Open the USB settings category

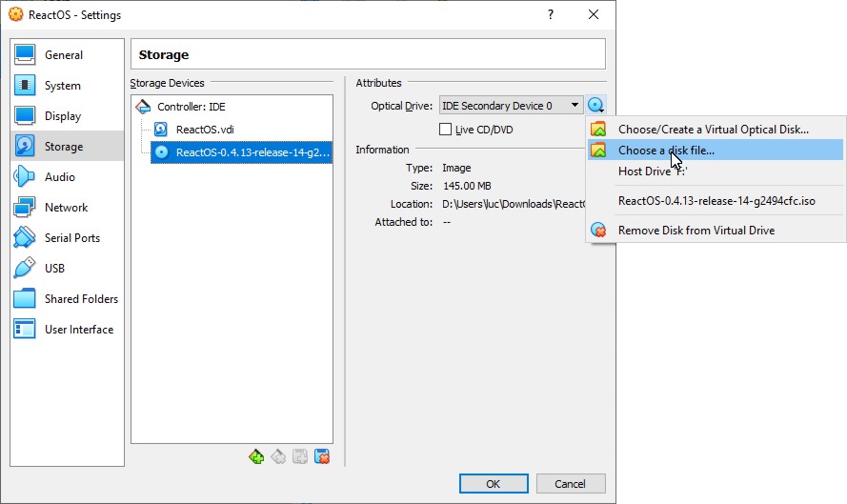point(67,268)
